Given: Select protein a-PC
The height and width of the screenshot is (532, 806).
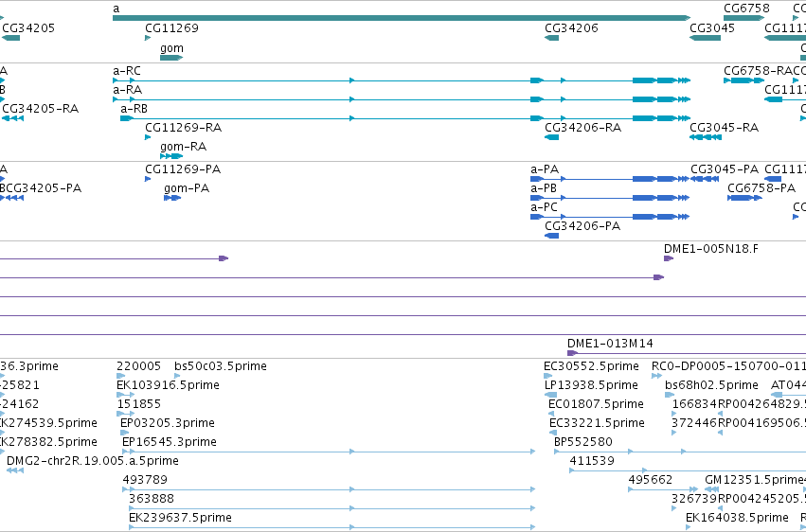Looking at the screenshot, I should [610, 217].
